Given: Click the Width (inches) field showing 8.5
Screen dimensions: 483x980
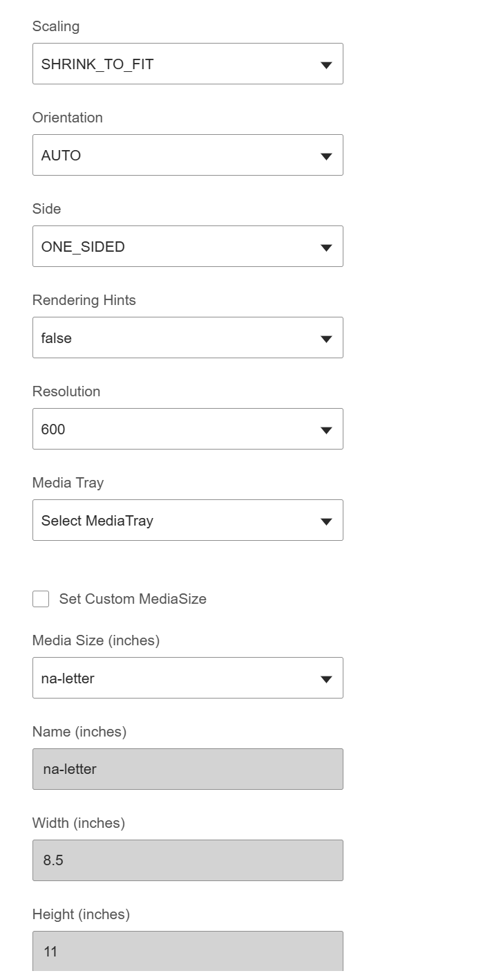Looking at the screenshot, I should [x=187, y=860].
